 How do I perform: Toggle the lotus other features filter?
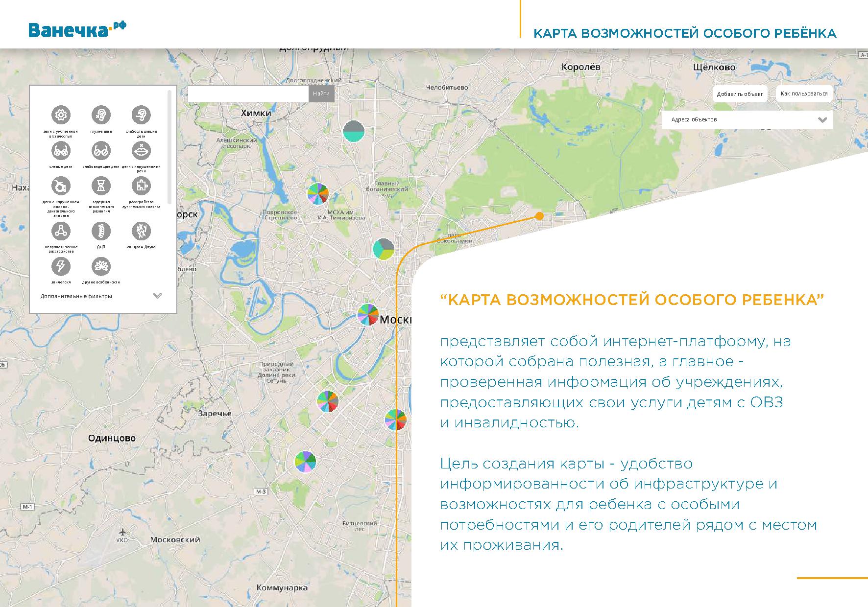[x=101, y=266]
